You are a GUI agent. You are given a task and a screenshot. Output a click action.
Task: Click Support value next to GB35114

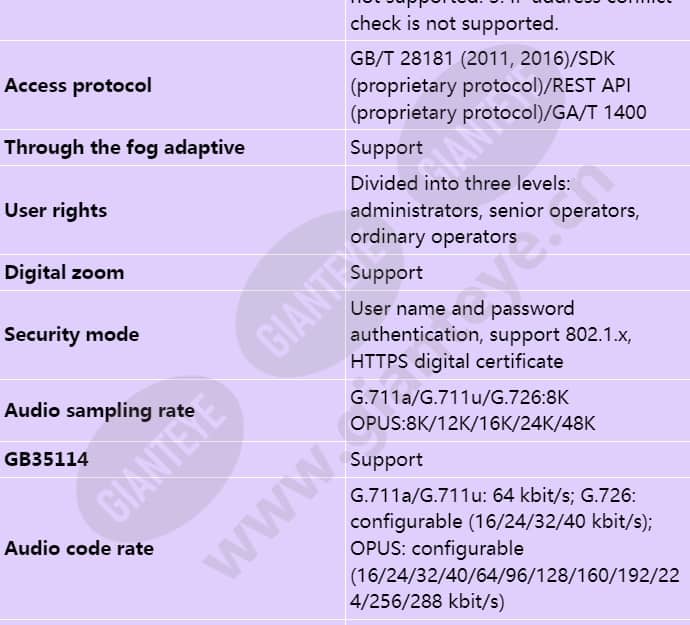(386, 460)
